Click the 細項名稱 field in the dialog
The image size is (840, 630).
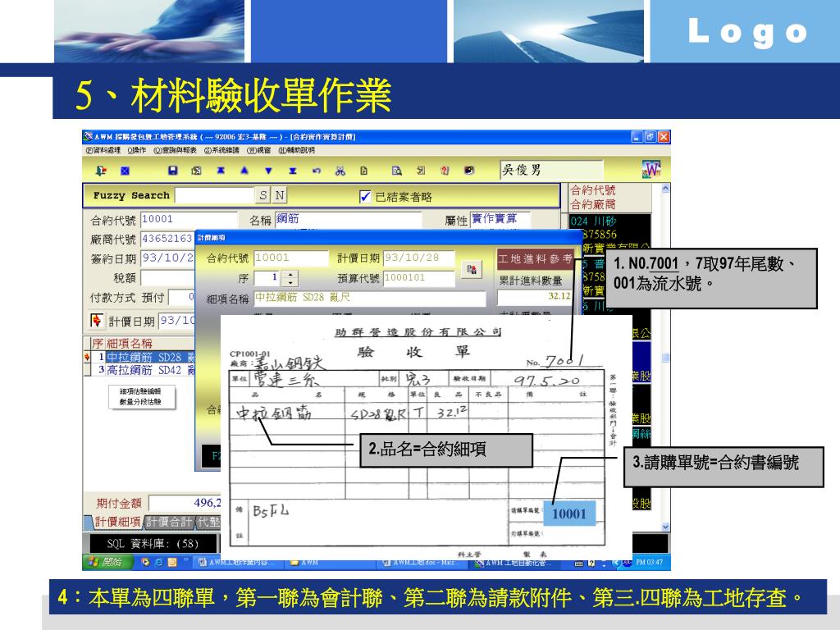(370, 298)
